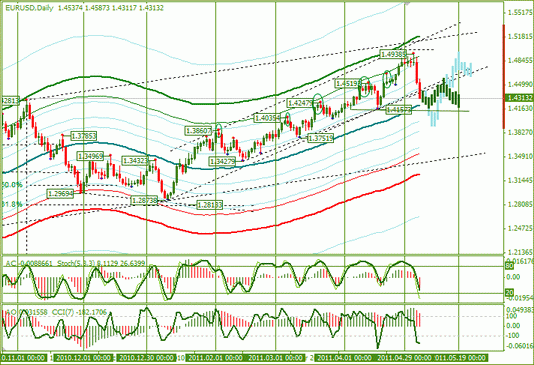Image resolution: width=534 pixels, height=365 pixels.
Task: Click the AC Stoch(5,3,3) indicator label
Action: click(x=75, y=263)
